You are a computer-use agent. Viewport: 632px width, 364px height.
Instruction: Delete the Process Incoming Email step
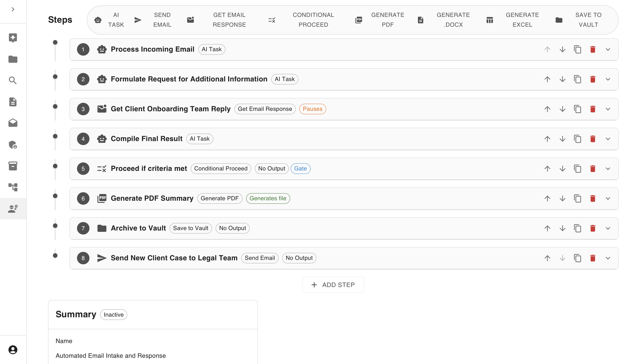click(x=592, y=49)
